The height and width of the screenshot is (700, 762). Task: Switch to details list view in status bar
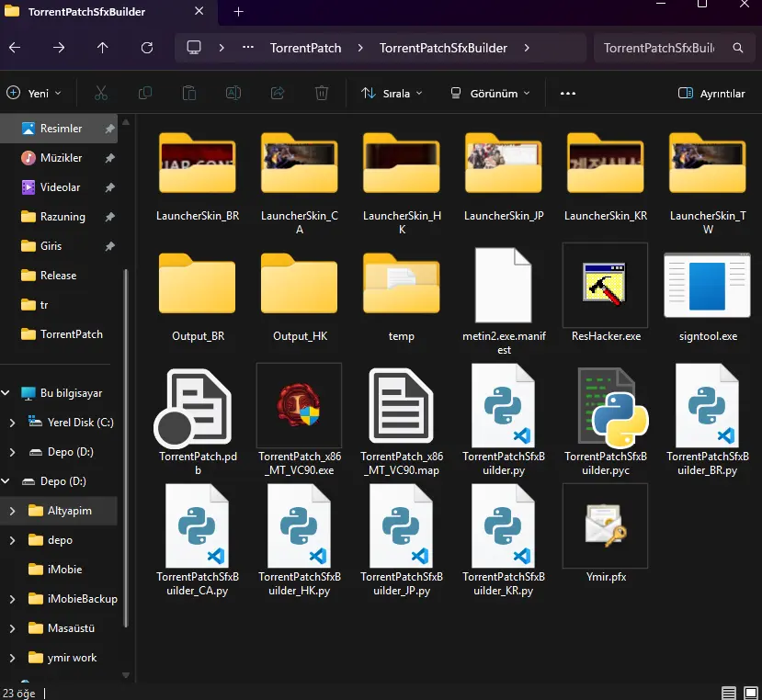pyautogui.click(x=729, y=693)
